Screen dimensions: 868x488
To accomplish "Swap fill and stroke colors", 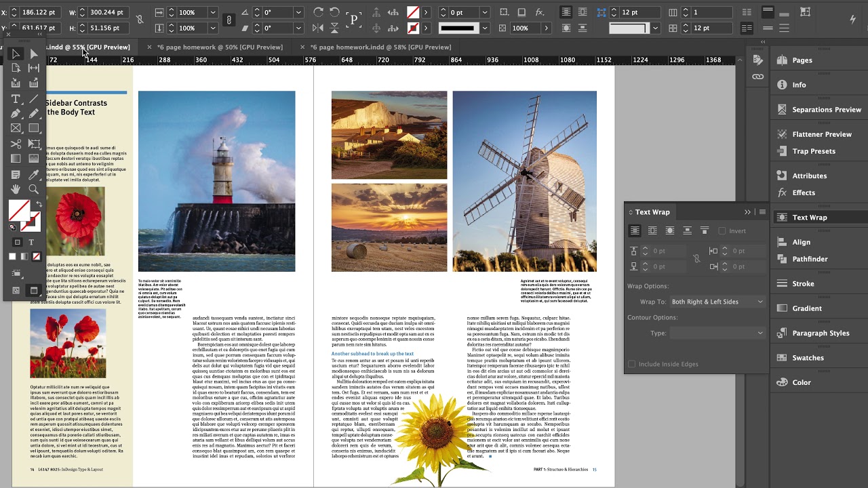I will 39,204.
